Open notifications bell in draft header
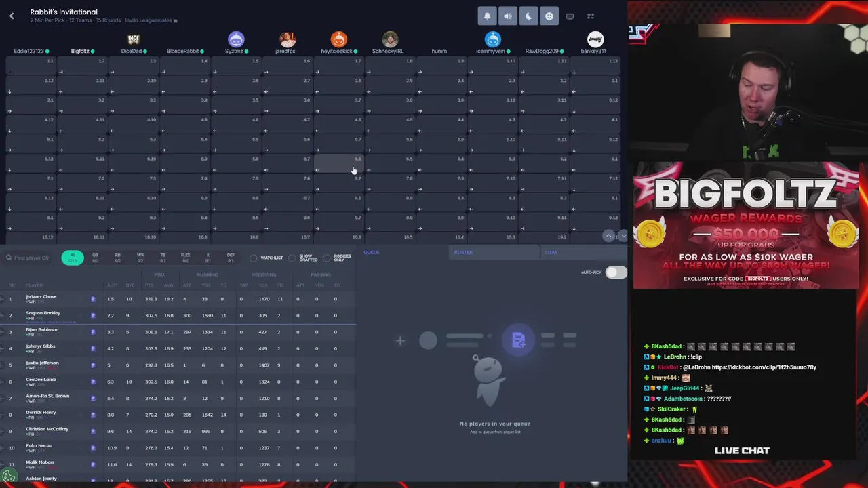The height and width of the screenshot is (488, 868). coord(487,16)
